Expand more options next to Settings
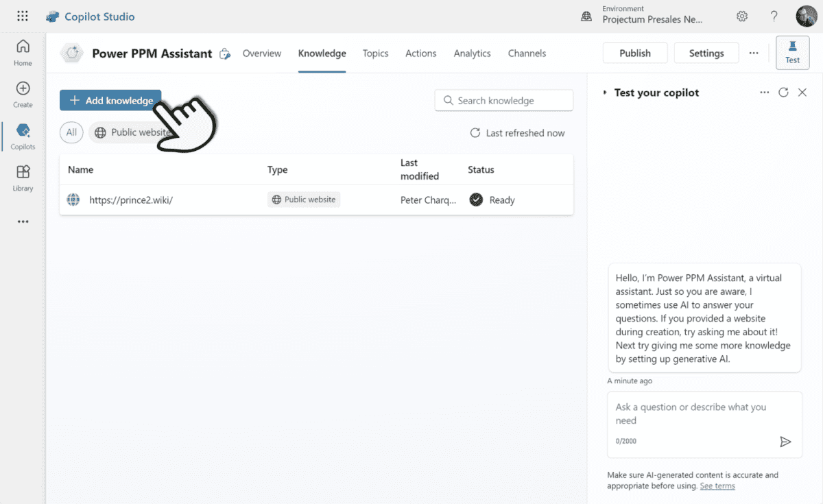The height and width of the screenshot is (504, 823). 754,53
